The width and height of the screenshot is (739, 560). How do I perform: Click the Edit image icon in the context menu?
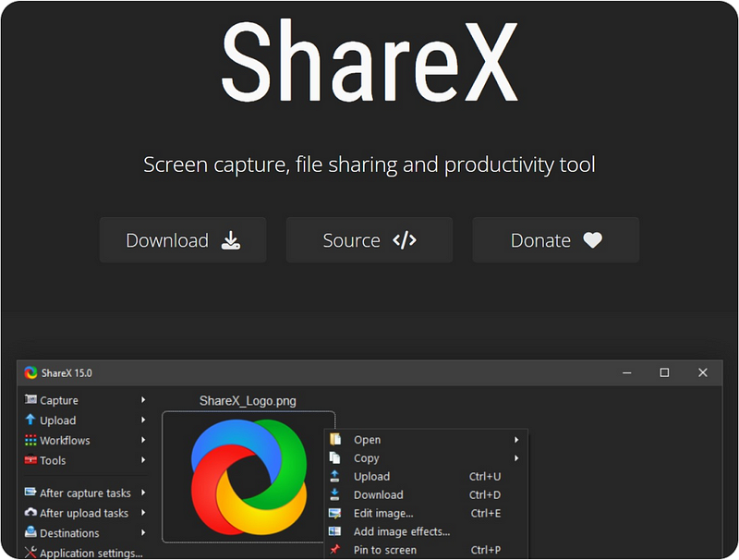335,513
